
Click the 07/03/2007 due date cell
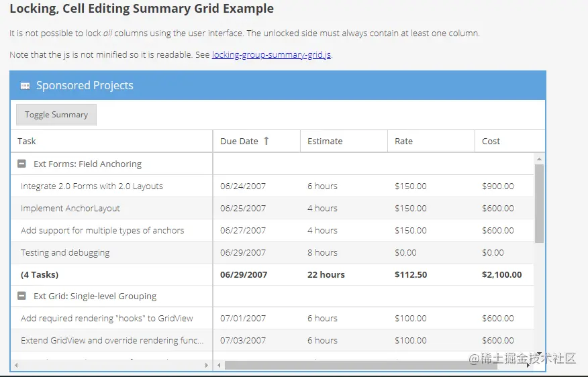256,341
